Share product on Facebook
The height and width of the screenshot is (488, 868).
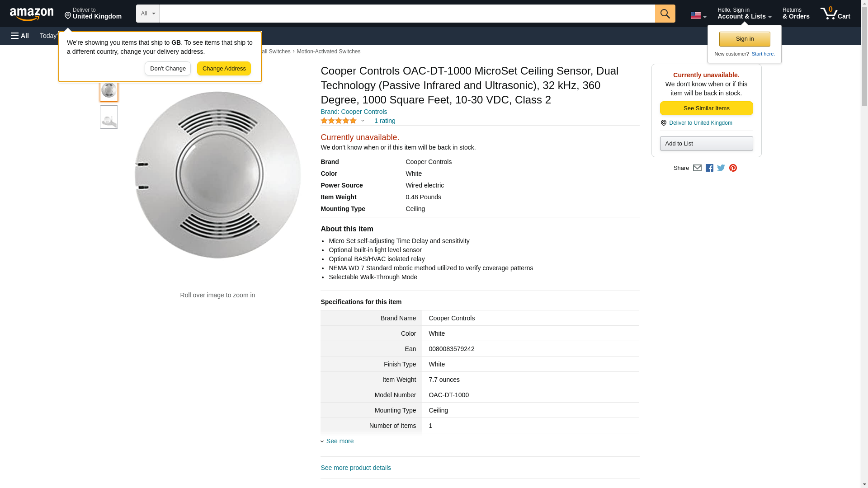[x=709, y=168]
